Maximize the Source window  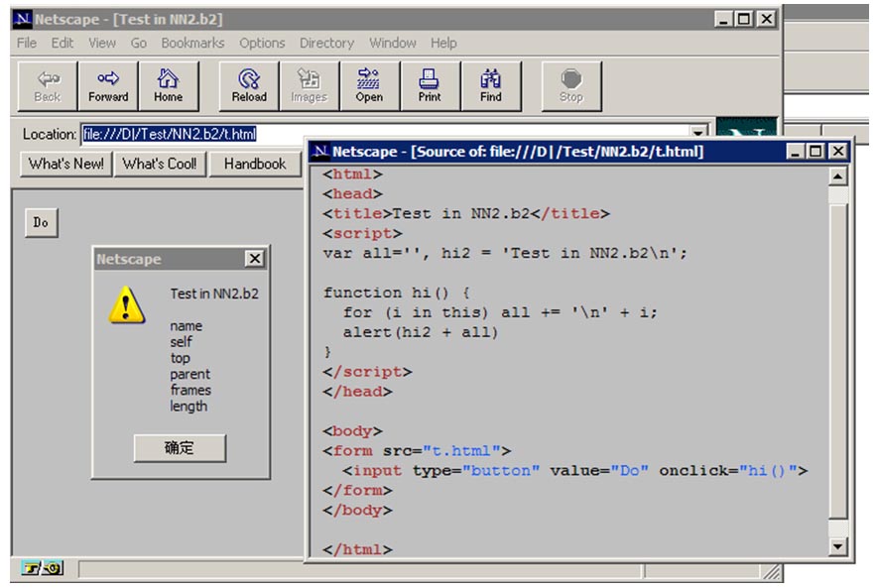(x=815, y=151)
